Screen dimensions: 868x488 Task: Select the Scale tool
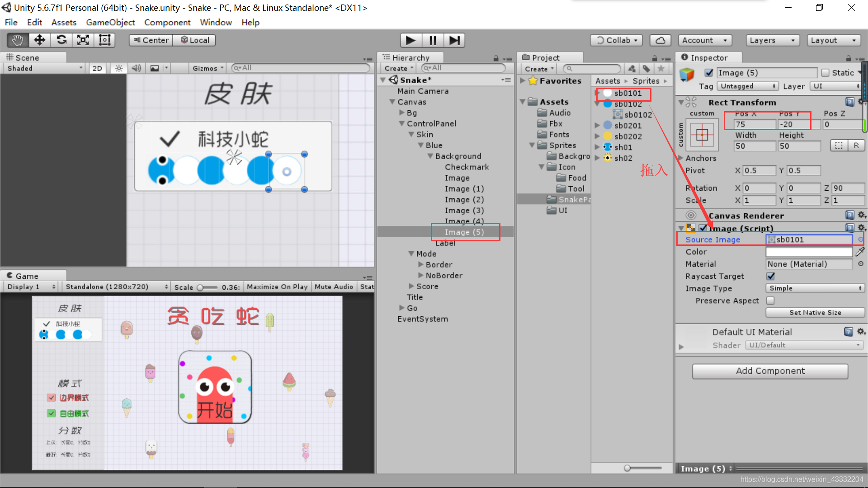click(83, 40)
